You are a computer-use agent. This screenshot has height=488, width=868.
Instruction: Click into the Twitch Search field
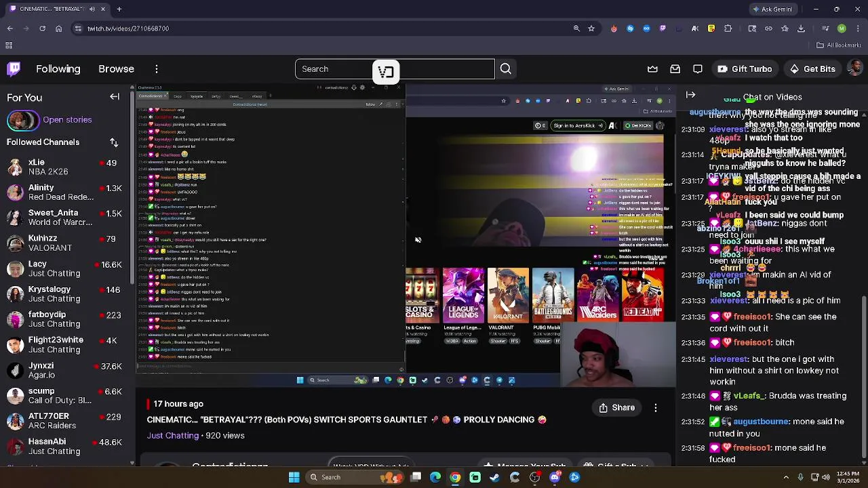[x=395, y=69]
